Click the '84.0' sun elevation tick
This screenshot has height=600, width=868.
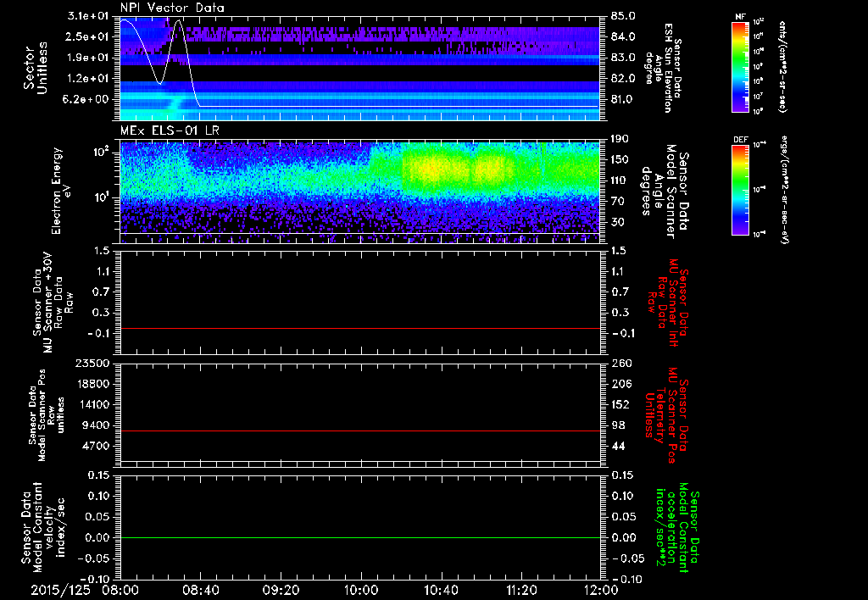point(623,36)
